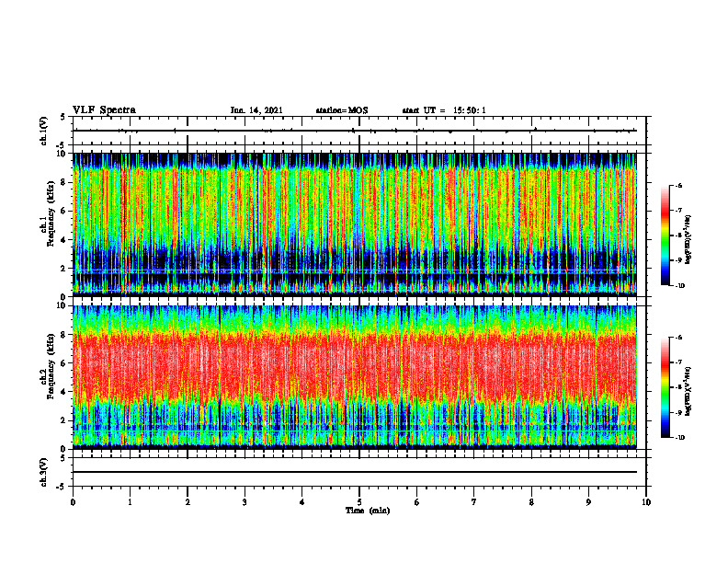Select the ch.1 colorbar log(PSD) unit label

688,239
